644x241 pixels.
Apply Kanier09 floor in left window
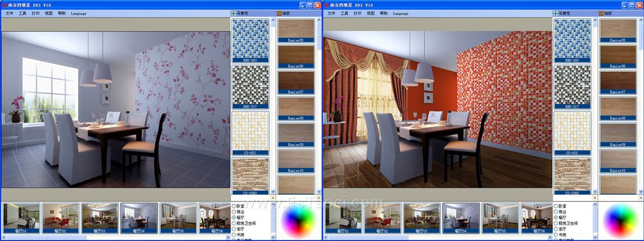pos(296,135)
